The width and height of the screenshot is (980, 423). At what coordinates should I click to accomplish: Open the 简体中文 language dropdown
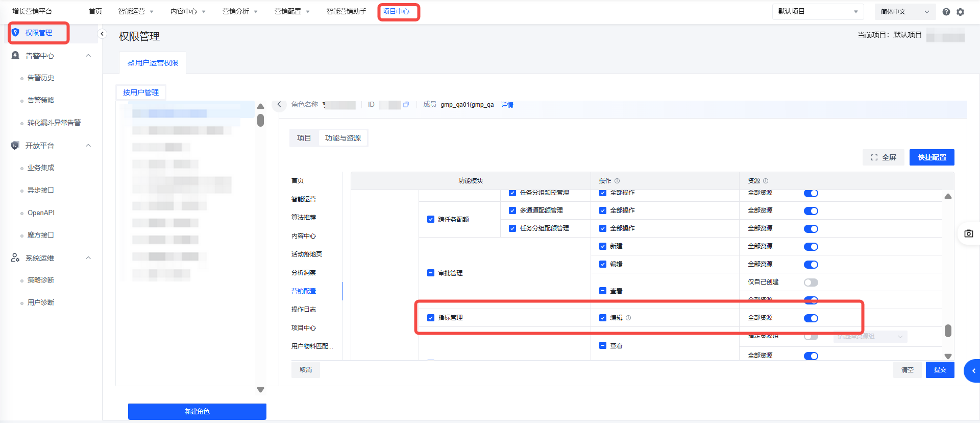pos(904,12)
